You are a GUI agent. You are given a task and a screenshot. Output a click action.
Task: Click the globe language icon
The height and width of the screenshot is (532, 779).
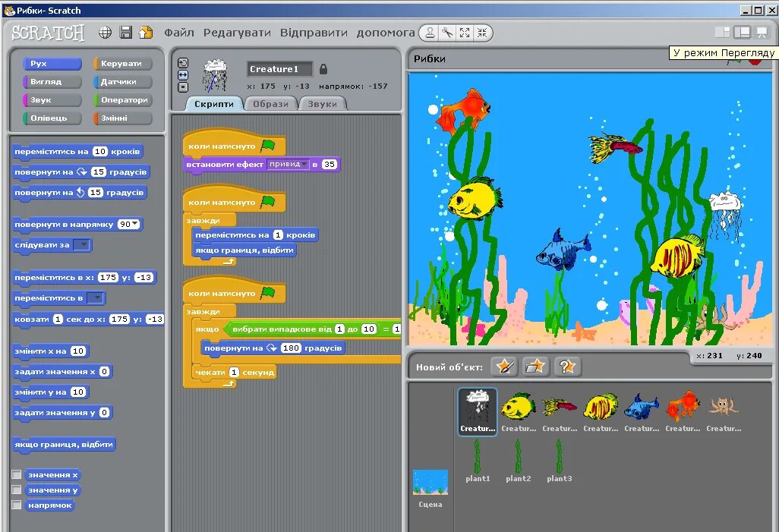point(105,33)
